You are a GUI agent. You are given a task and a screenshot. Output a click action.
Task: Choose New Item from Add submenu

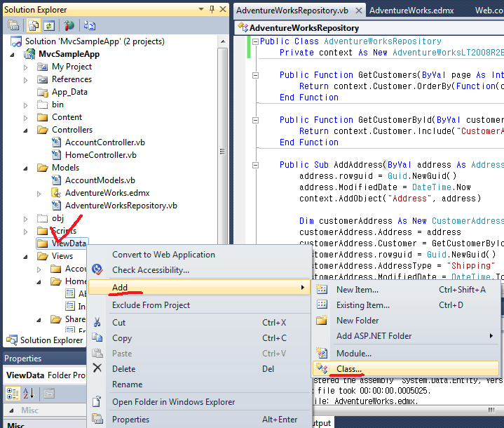tap(406, 290)
